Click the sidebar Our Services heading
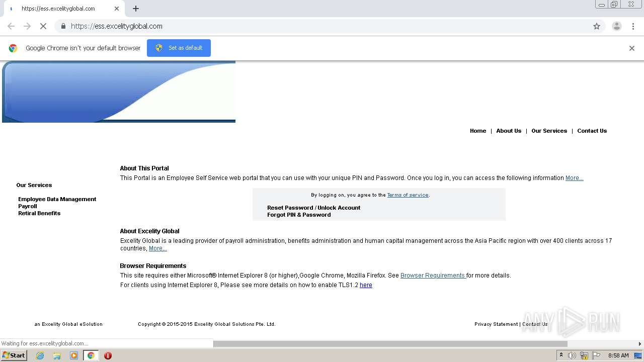644x362 pixels. pos(34,185)
